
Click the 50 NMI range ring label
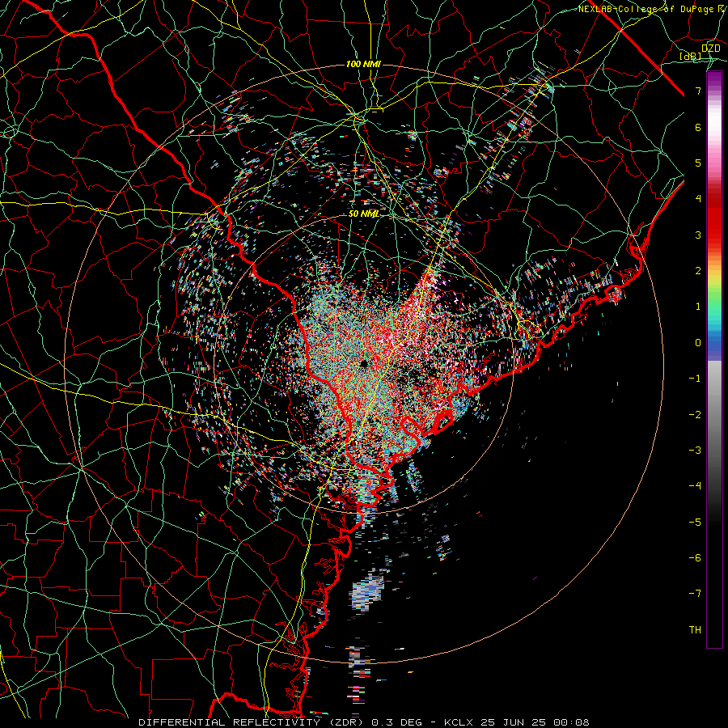click(x=363, y=214)
